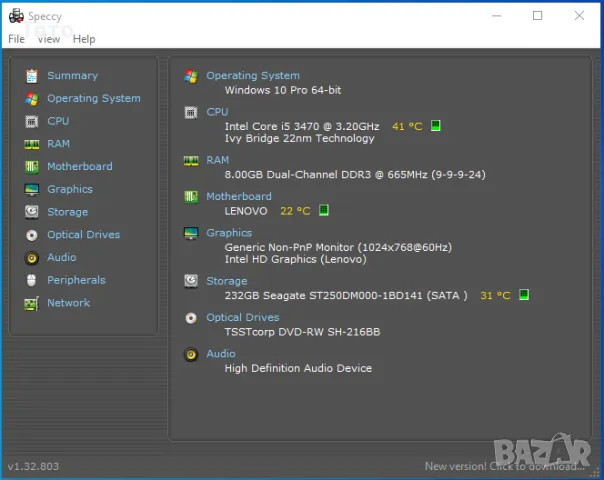This screenshot has height=480, width=604.
Task: Open the File menu
Action: pyautogui.click(x=17, y=39)
